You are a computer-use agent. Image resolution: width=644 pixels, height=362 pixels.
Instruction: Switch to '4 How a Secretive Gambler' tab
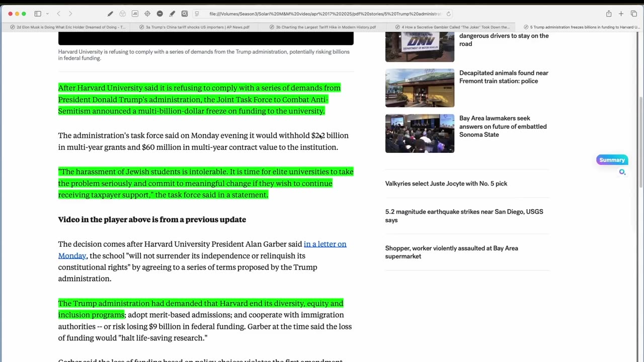(x=452, y=27)
